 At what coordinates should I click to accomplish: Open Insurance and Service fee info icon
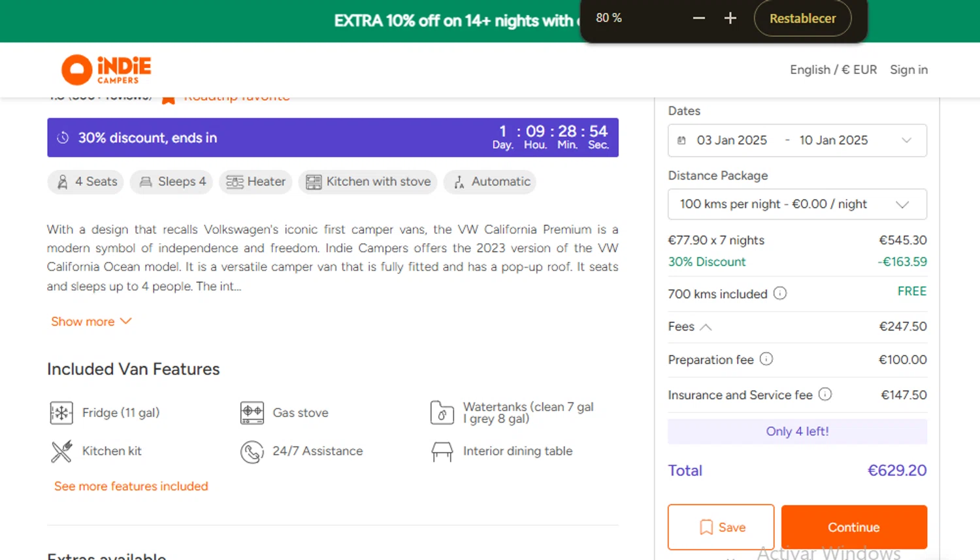pos(825,394)
